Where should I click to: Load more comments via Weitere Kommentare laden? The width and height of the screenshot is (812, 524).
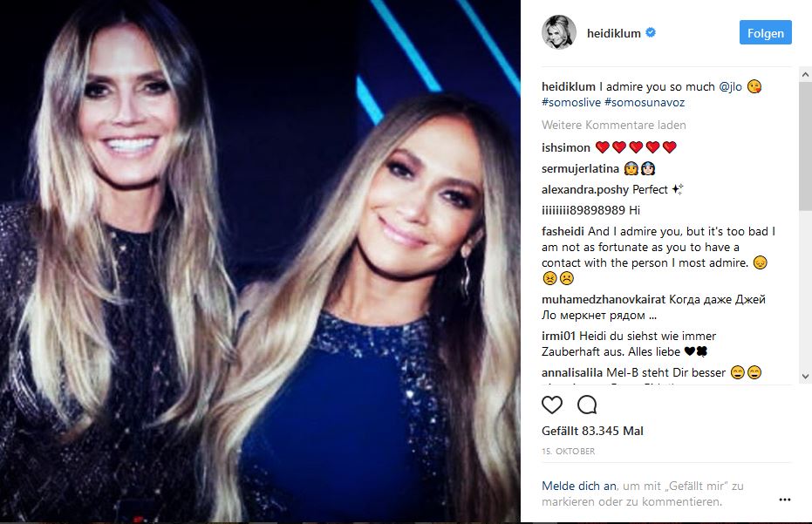click(614, 125)
